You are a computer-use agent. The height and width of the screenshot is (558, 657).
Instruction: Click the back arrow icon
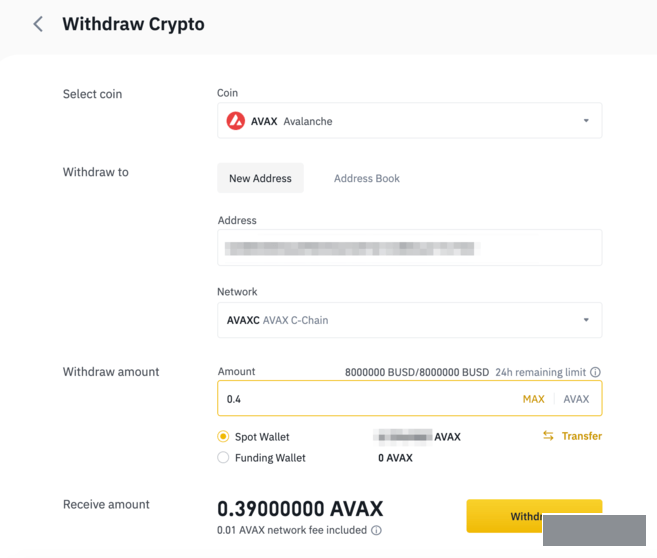(38, 24)
